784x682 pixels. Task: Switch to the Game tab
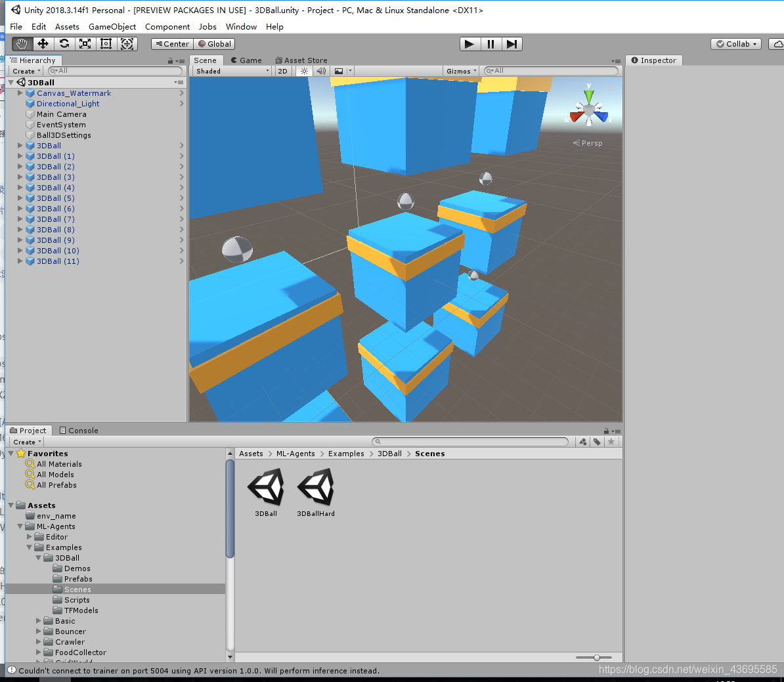click(246, 60)
